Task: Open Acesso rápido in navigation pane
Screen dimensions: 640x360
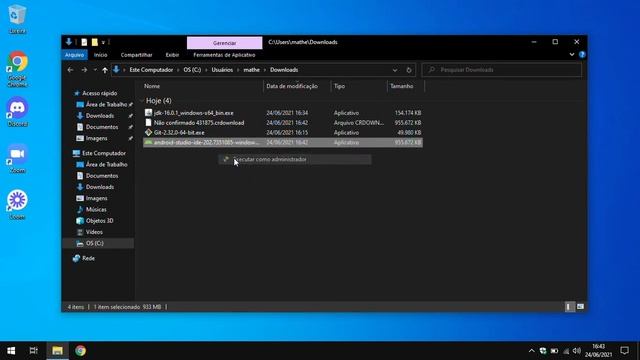Action: [x=99, y=93]
